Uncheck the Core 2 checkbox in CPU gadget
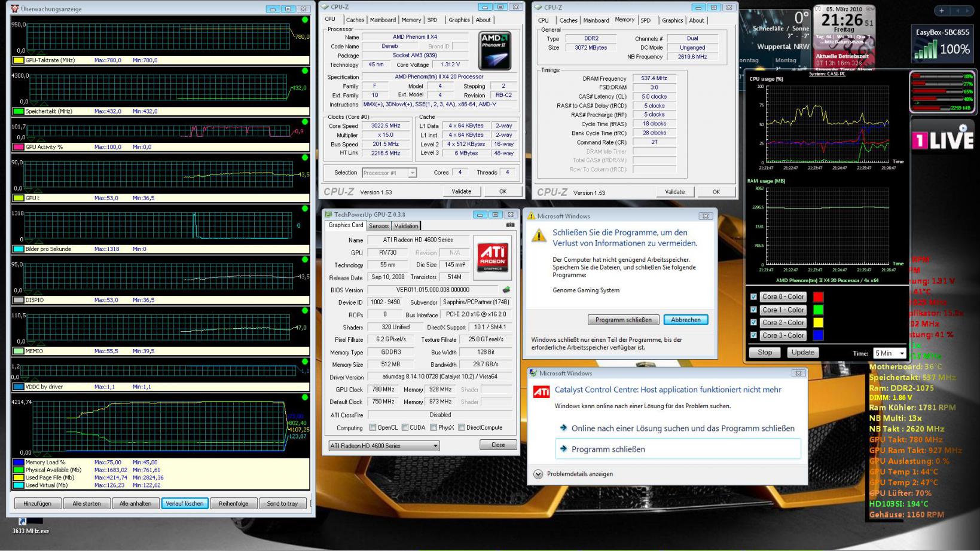The height and width of the screenshot is (551, 980). pos(753,323)
